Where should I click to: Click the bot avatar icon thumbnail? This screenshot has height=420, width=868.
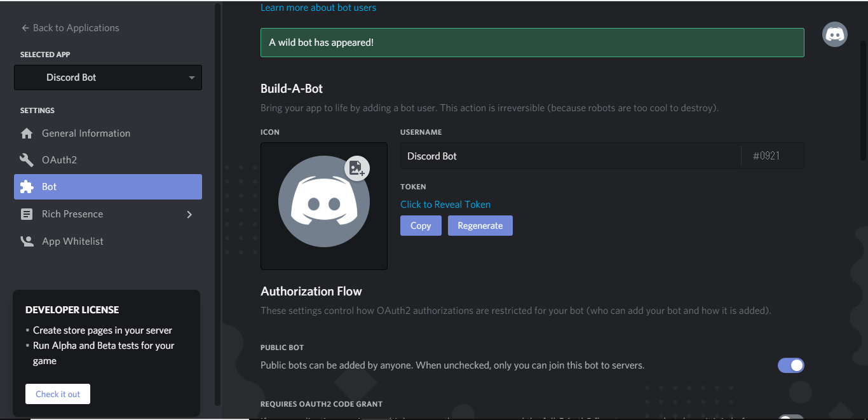(324, 206)
